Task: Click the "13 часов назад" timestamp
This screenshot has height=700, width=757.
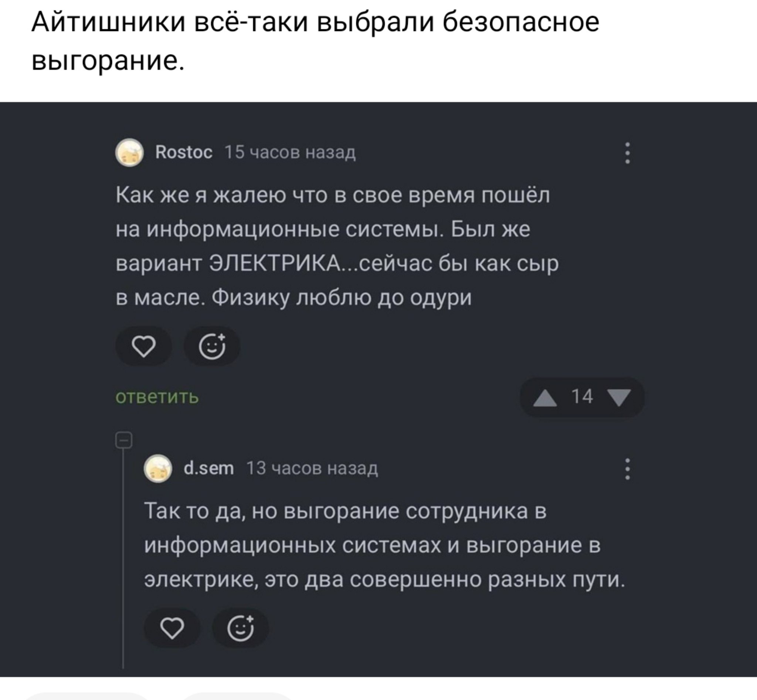Action: point(312,469)
